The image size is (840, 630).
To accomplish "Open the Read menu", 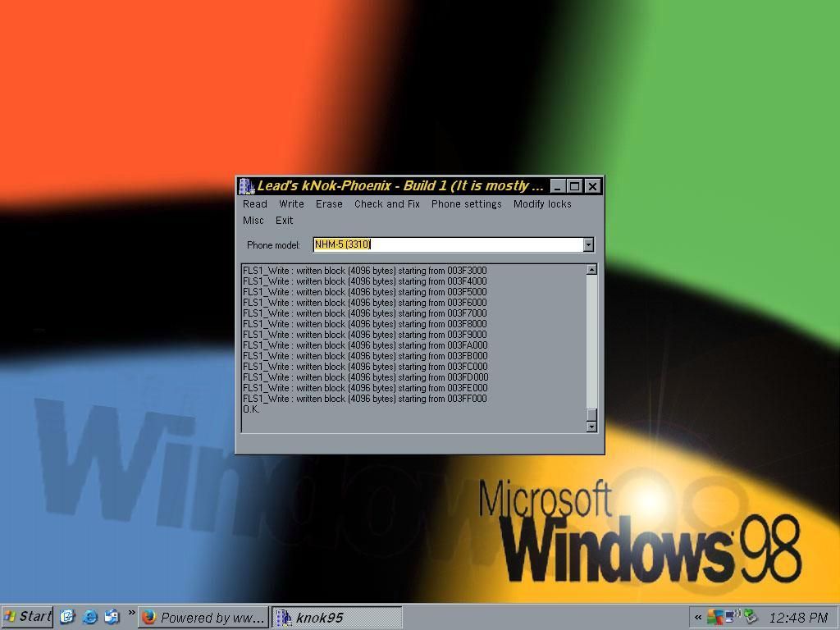I will tap(254, 204).
